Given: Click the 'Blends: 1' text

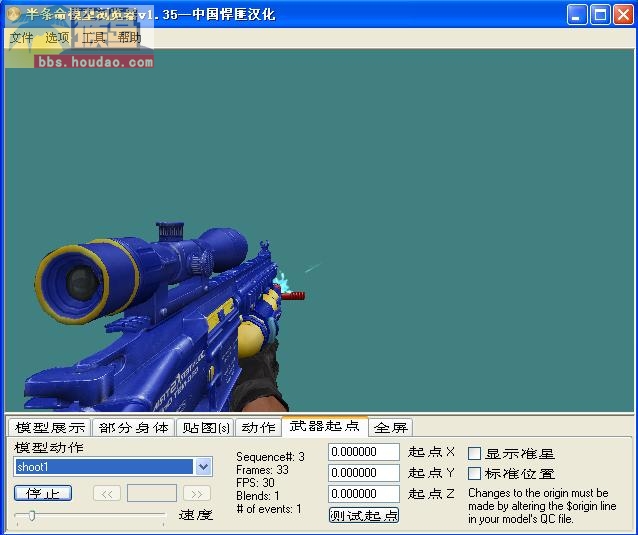Looking at the screenshot, I should click(258, 496).
